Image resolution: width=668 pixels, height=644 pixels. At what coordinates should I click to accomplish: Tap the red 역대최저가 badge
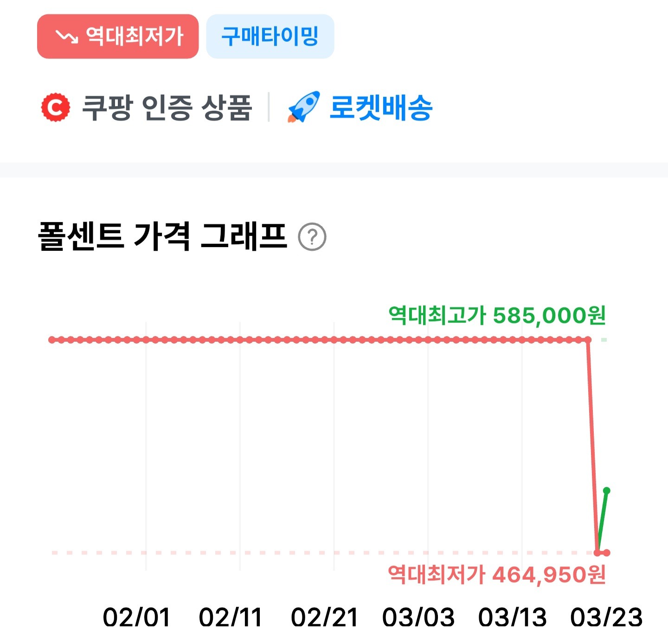(118, 37)
